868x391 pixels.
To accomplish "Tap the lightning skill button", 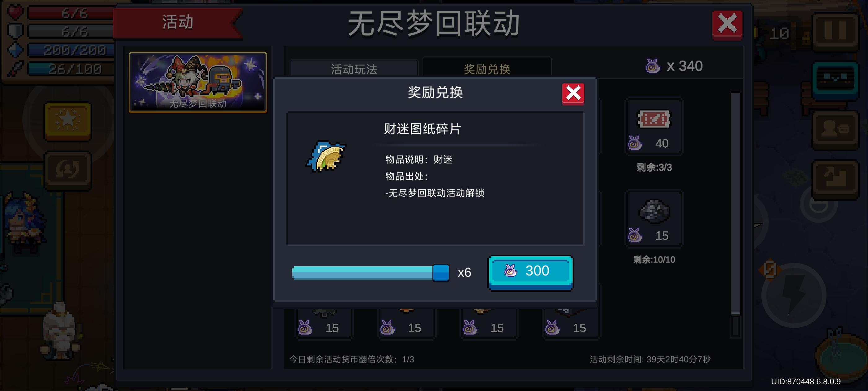I will pyautogui.click(x=794, y=295).
